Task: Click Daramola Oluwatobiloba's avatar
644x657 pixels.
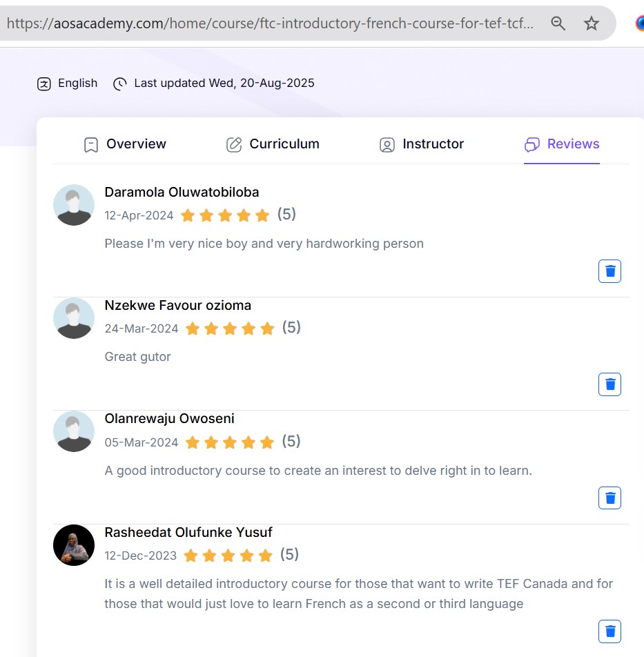Action: 74,205
